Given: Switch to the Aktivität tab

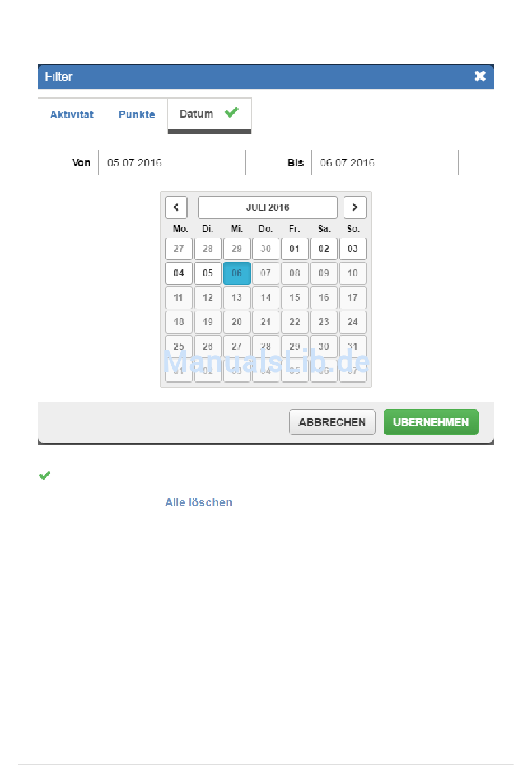Looking at the screenshot, I should 72,115.
